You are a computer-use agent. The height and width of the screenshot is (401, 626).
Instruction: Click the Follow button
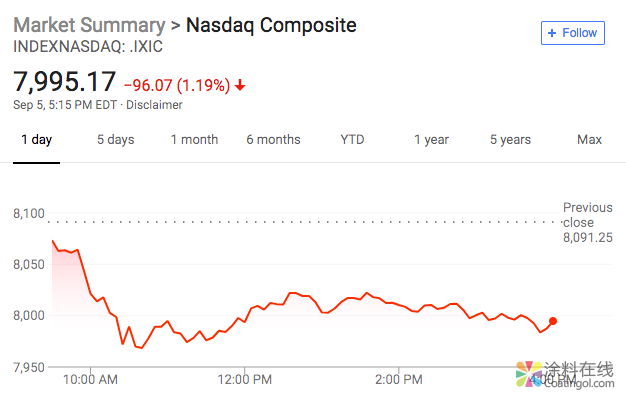[x=571, y=33]
